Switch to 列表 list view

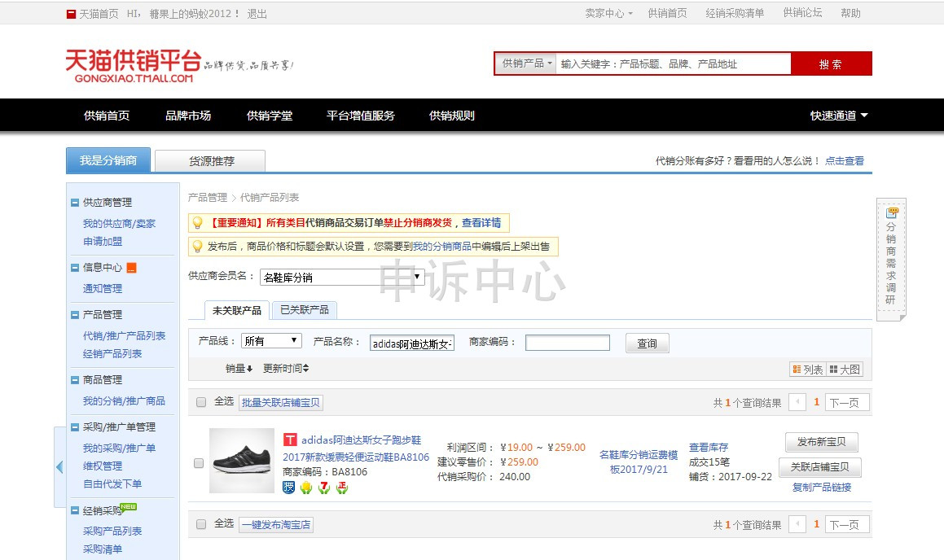tap(807, 370)
